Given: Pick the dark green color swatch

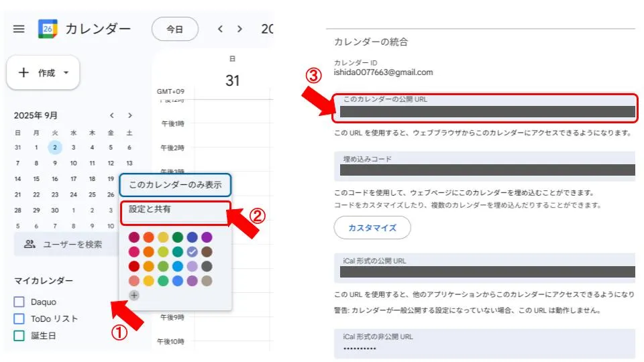Looking at the screenshot, I should (x=178, y=237).
